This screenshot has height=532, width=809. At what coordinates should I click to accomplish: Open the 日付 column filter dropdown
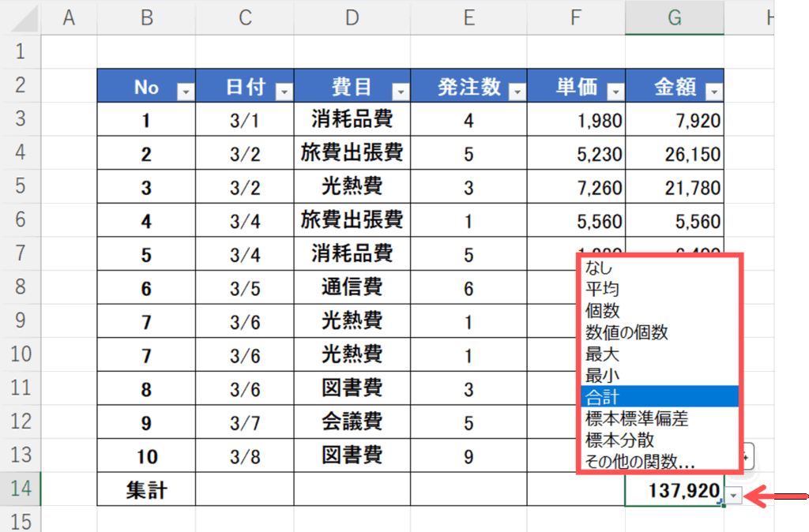[284, 92]
